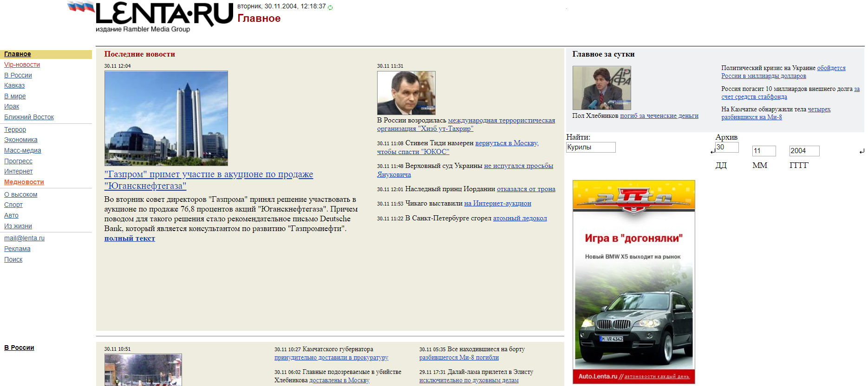Open the Медновости section
The image size is (868, 386).
24,182
